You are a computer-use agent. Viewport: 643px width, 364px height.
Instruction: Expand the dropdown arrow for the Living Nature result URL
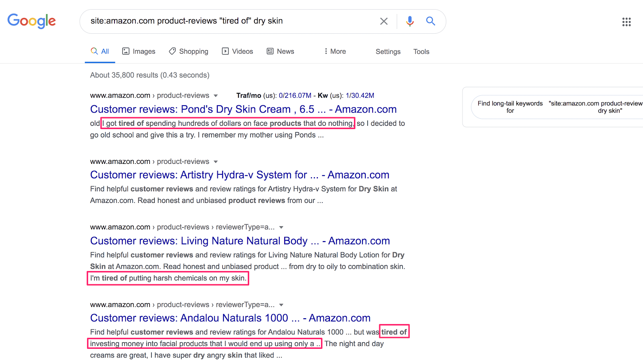281,227
